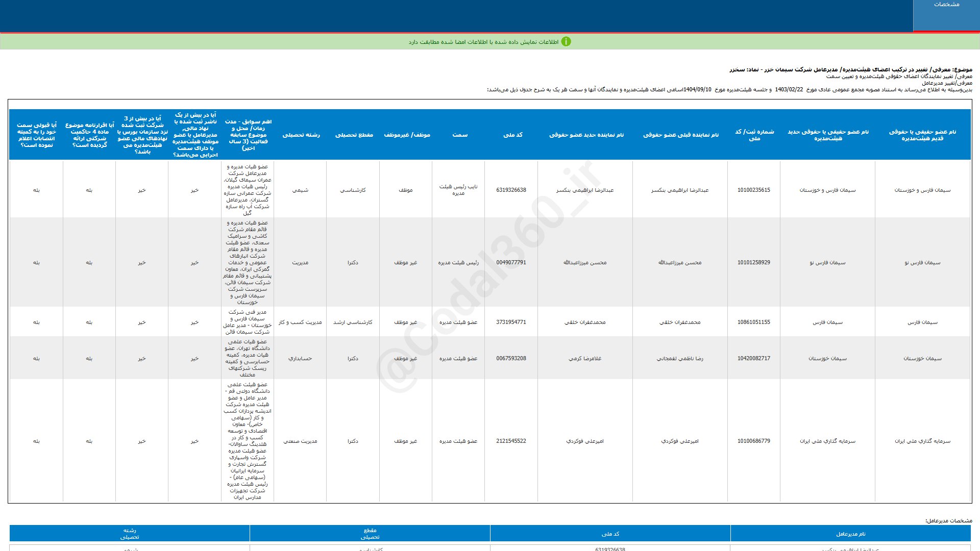This screenshot has height=551, width=980.
Task: Select national code 2121545522 cell
Action: point(511,441)
